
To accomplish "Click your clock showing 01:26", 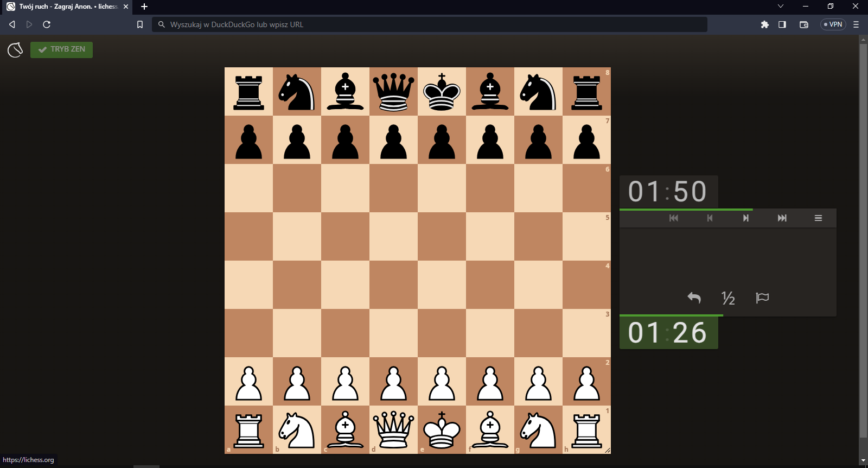I will pyautogui.click(x=668, y=333).
